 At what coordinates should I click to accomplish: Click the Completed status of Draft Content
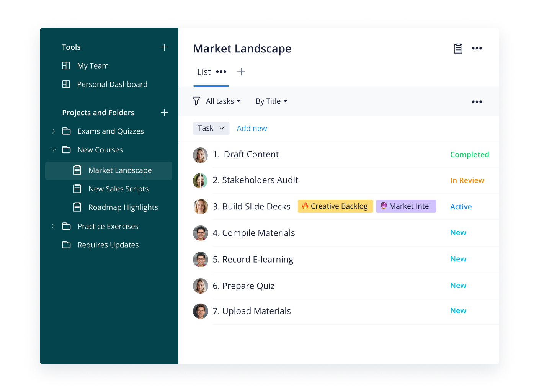pos(469,155)
